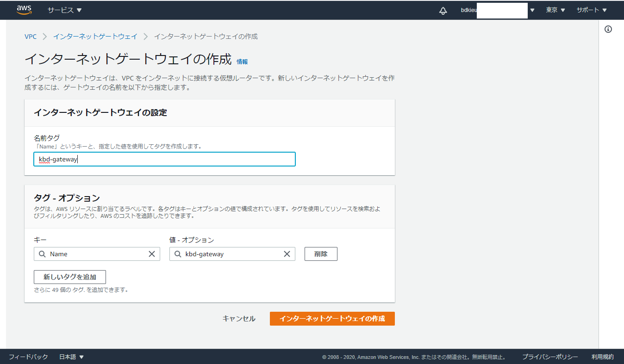The height and width of the screenshot is (364, 624).
Task: Click フィードバック in footer
Action: pyautogui.click(x=28, y=357)
